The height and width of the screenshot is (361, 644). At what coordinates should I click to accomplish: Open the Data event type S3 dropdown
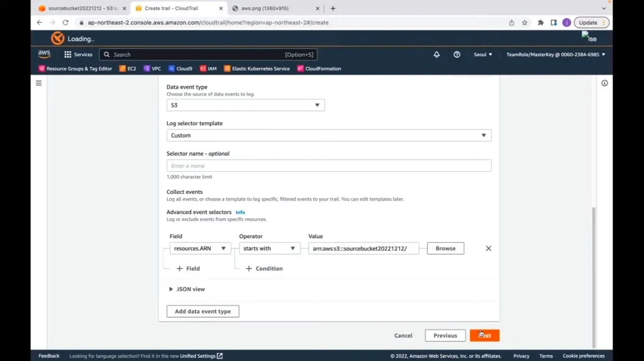[x=245, y=105]
